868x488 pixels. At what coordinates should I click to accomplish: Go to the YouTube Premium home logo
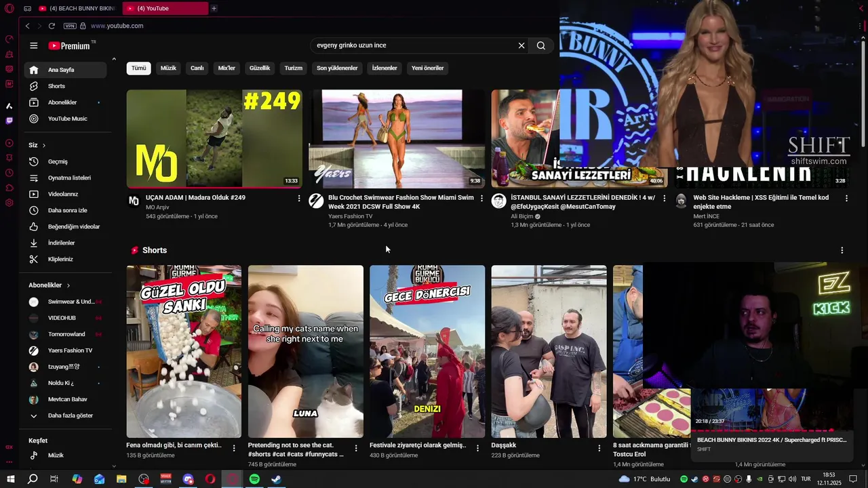(69, 45)
